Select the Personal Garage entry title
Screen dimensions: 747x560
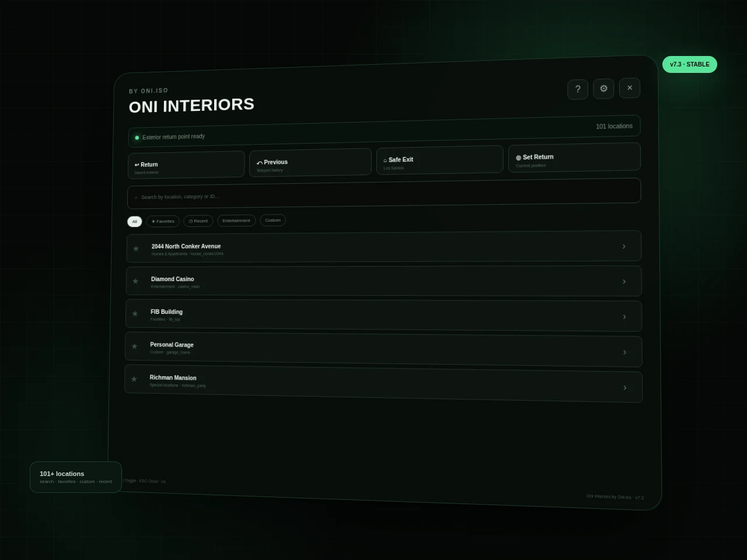pos(172,345)
